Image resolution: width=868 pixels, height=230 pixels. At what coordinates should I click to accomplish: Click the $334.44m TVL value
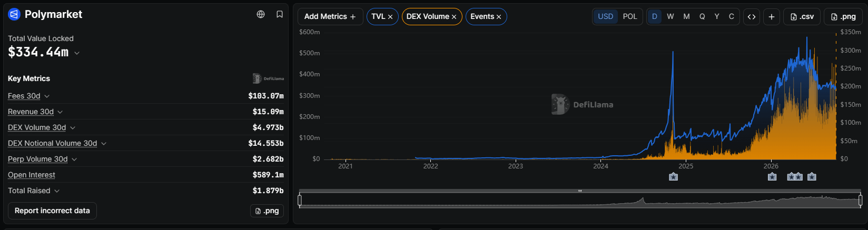[38, 52]
